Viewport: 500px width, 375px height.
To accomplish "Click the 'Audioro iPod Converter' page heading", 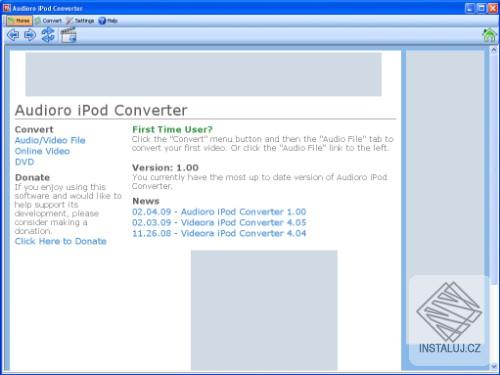I will (x=101, y=110).
